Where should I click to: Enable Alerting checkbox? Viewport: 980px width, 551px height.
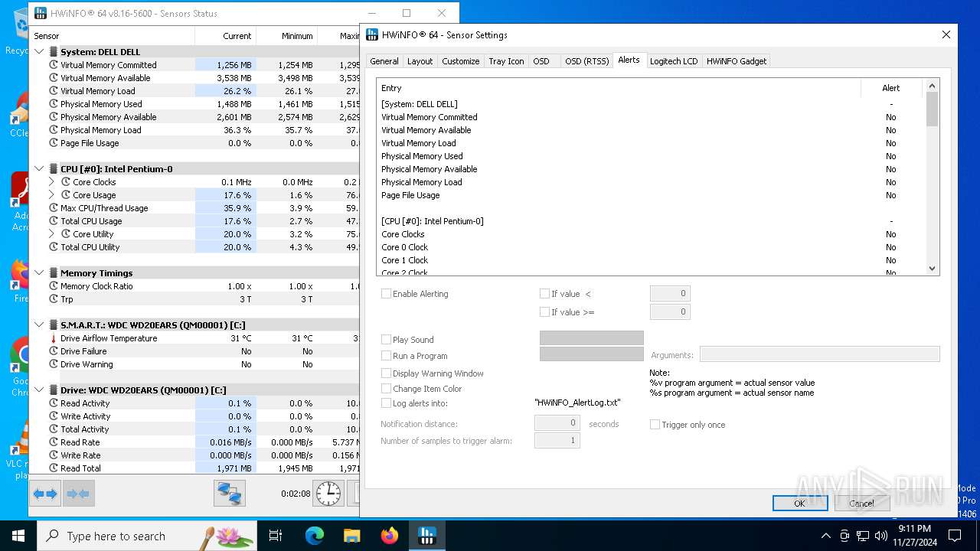click(387, 294)
